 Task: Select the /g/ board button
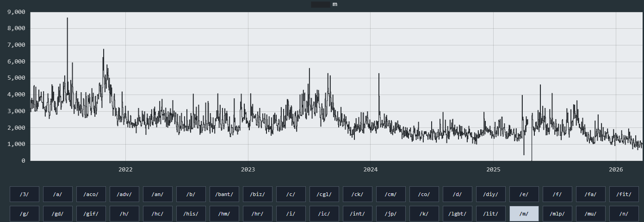[x=25, y=214]
